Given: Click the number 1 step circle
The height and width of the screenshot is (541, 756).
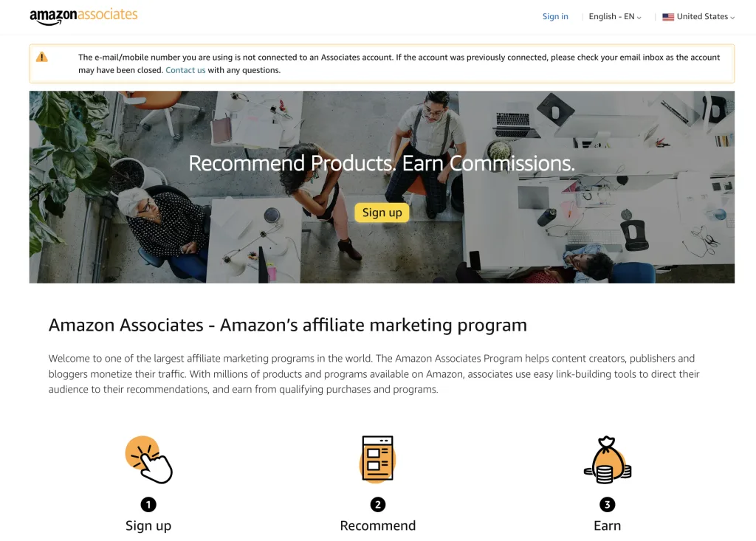Looking at the screenshot, I should 148,504.
